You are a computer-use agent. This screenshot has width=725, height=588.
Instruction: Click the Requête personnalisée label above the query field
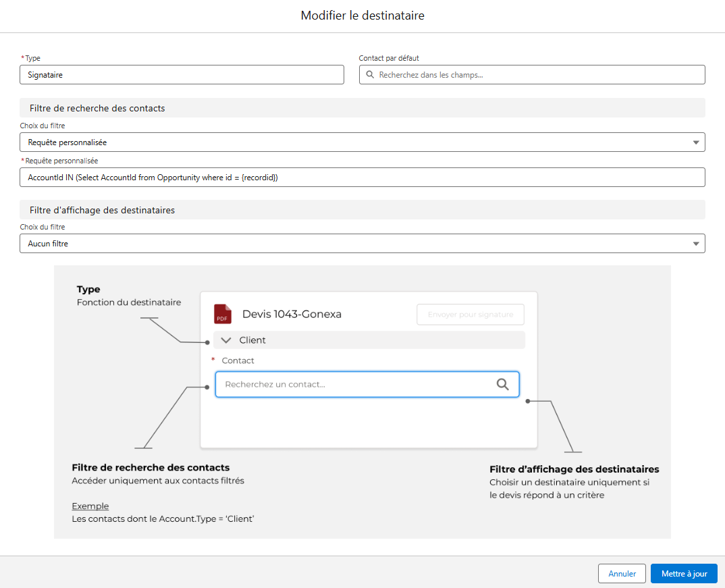61,161
